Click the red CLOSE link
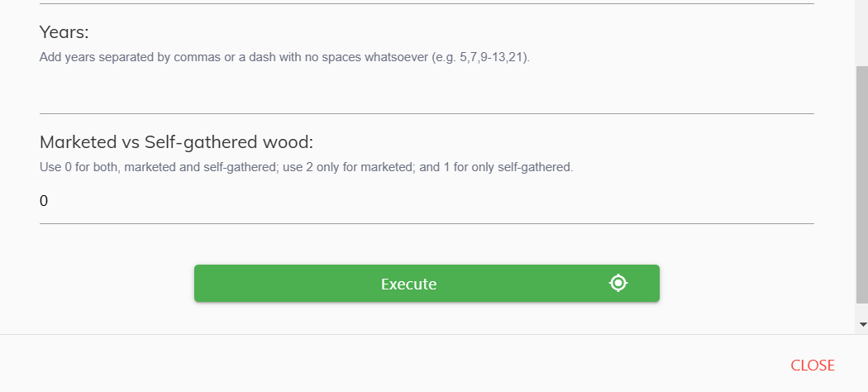The height and width of the screenshot is (392, 868). point(812,366)
